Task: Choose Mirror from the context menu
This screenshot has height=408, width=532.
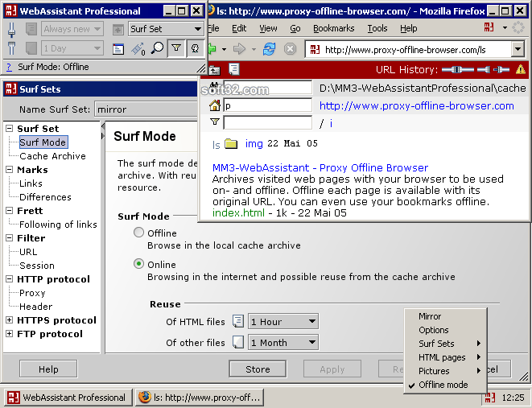Action: click(x=445, y=316)
